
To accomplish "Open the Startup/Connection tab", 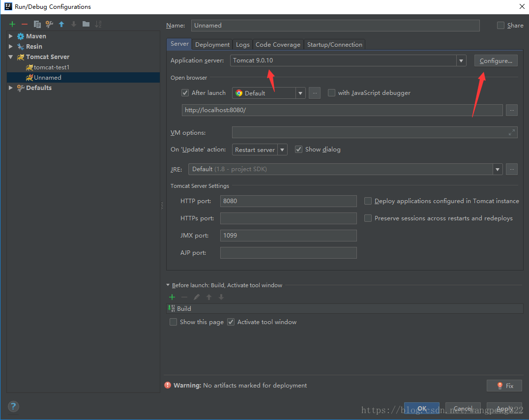I will (x=334, y=45).
